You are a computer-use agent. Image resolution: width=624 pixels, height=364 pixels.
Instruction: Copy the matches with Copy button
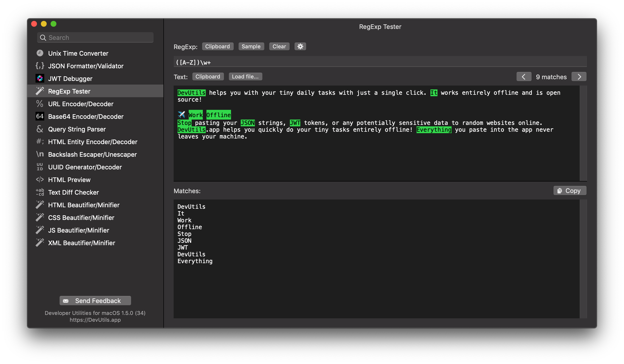point(570,191)
